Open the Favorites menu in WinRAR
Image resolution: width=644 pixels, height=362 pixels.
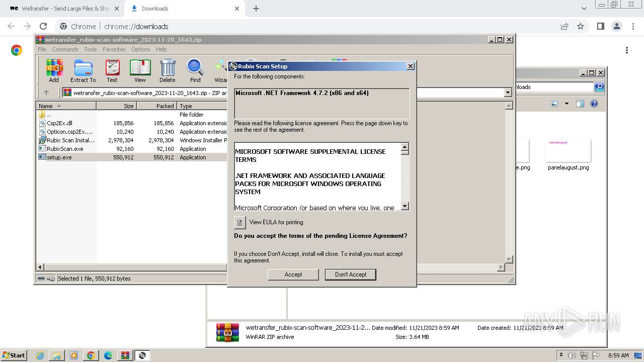click(x=114, y=49)
